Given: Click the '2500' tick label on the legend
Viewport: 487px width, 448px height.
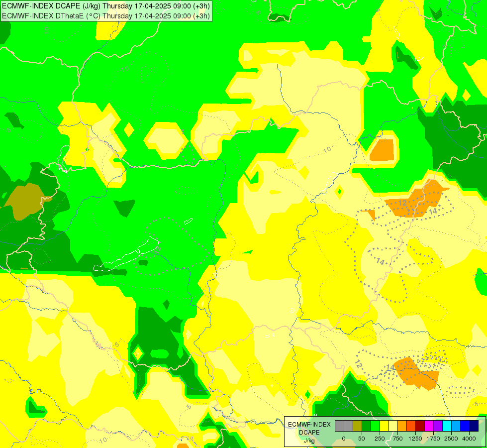Looking at the screenshot, I should pos(451,439).
